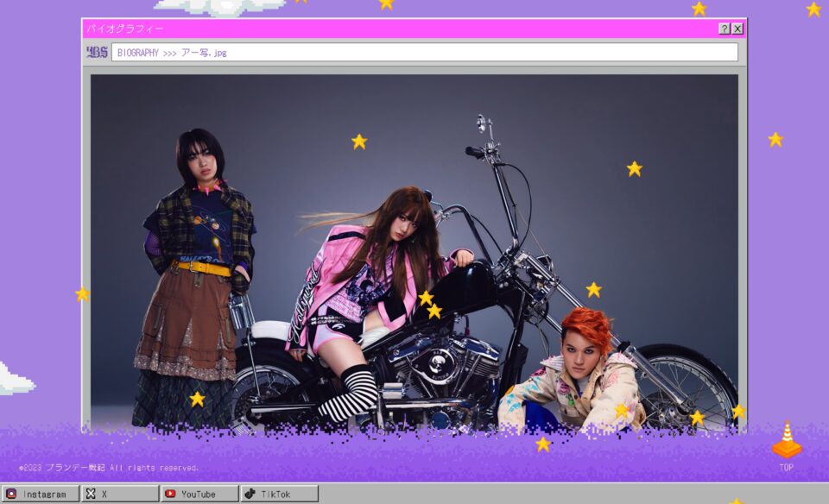This screenshot has height=504, width=829.
Task: Open the X social link in taskbar
Action: click(119, 494)
